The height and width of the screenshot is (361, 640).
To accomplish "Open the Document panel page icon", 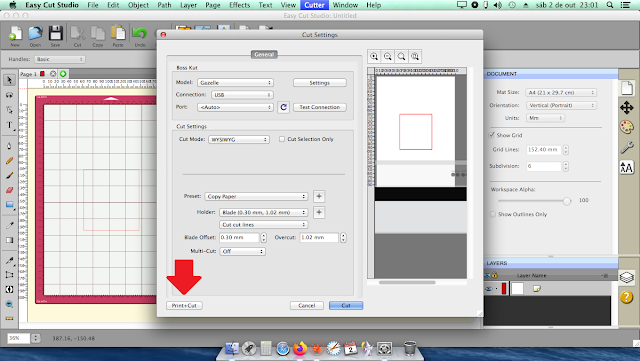I will coord(627,88).
